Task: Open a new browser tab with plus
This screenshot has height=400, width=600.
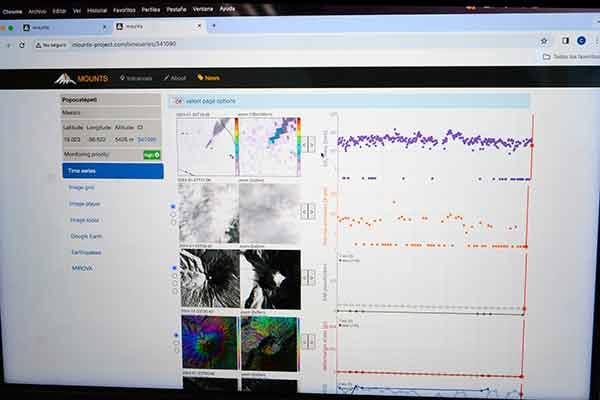Action: pos(214,26)
